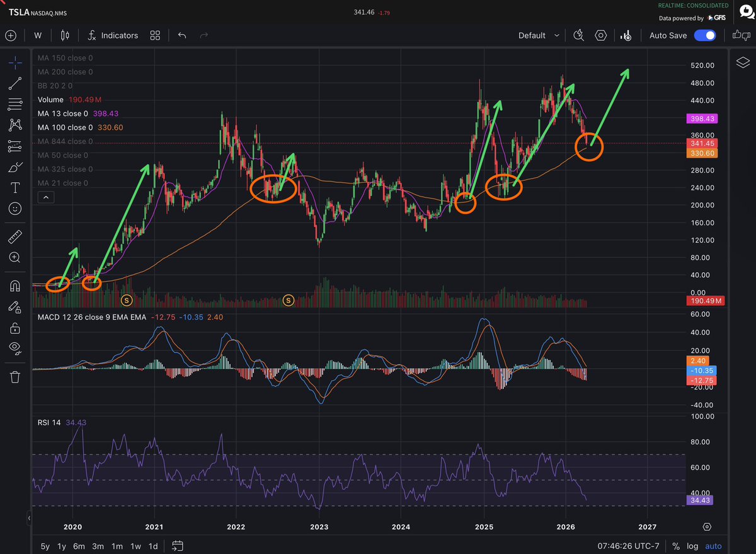Click the MA 50 close legend
The image size is (756, 554).
click(63, 155)
